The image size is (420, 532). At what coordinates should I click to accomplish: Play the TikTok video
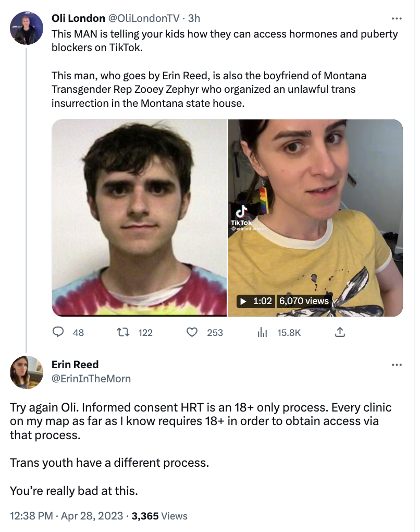[x=243, y=301]
